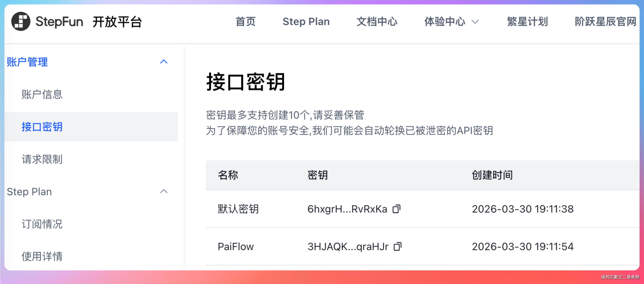
Task: Open 订阅情况 under Step Plan
Action: pos(42,224)
